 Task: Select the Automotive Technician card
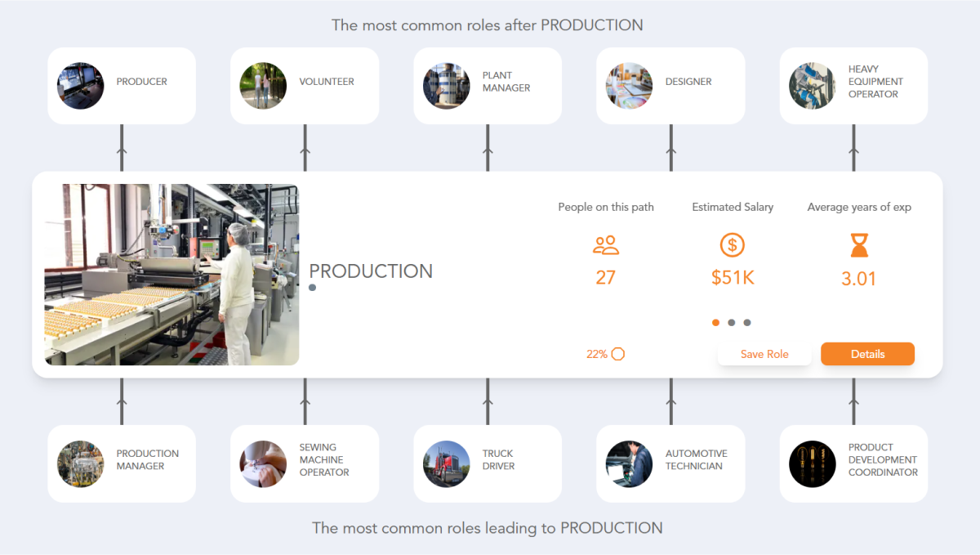click(x=670, y=463)
